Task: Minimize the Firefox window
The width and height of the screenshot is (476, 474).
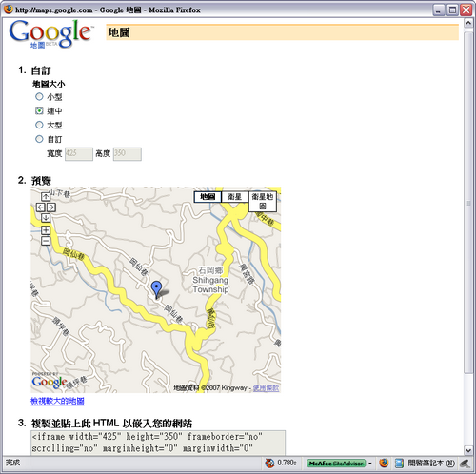Action: point(438,10)
